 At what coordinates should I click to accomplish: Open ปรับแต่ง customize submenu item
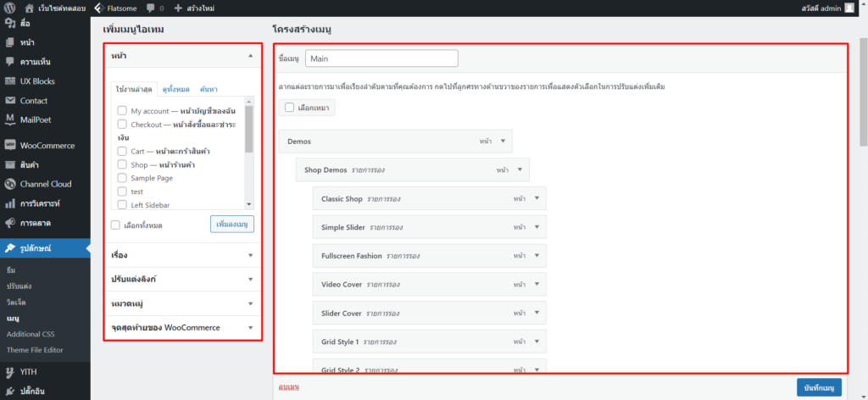[x=19, y=286]
